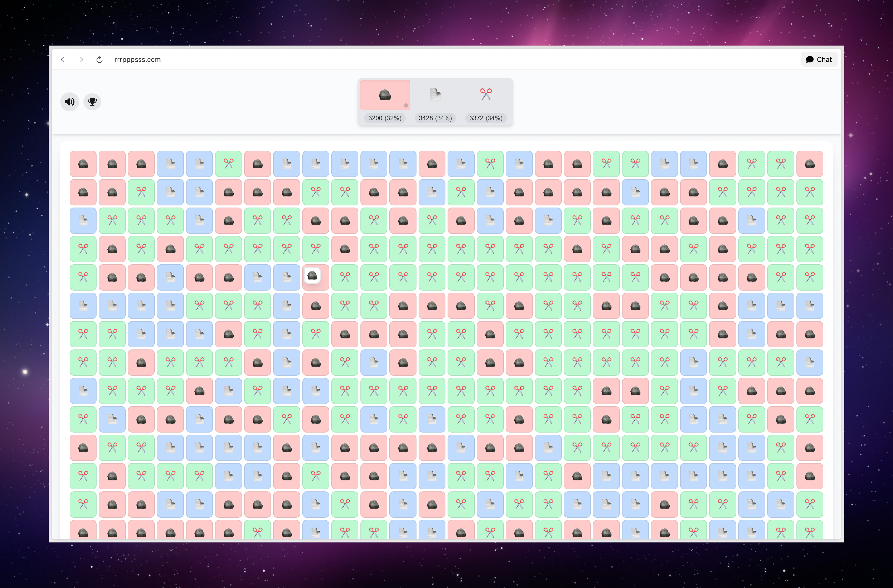Click the page reload icon
Image resolution: width=893 pixels, height=588 pixels.
coord(99,59)
